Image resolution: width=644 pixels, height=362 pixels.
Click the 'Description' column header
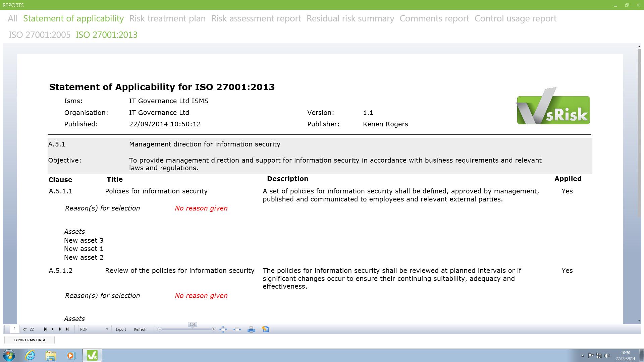coord(287,179)
